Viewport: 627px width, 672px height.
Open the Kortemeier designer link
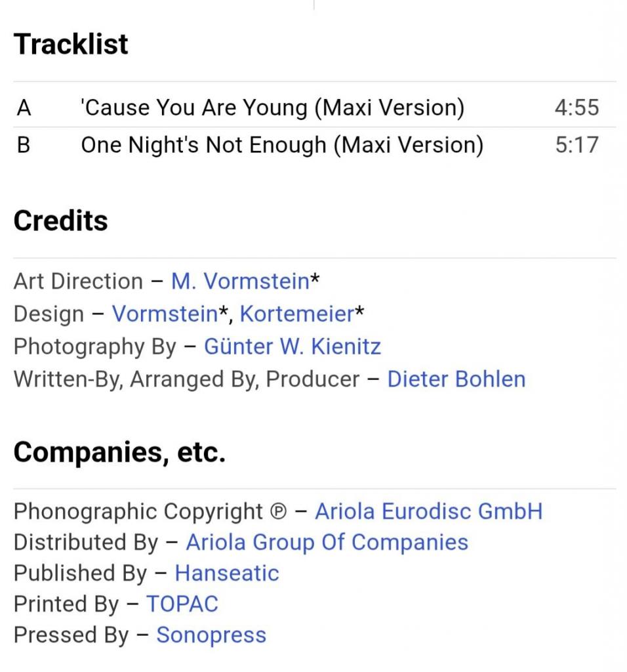coord(296,314)
